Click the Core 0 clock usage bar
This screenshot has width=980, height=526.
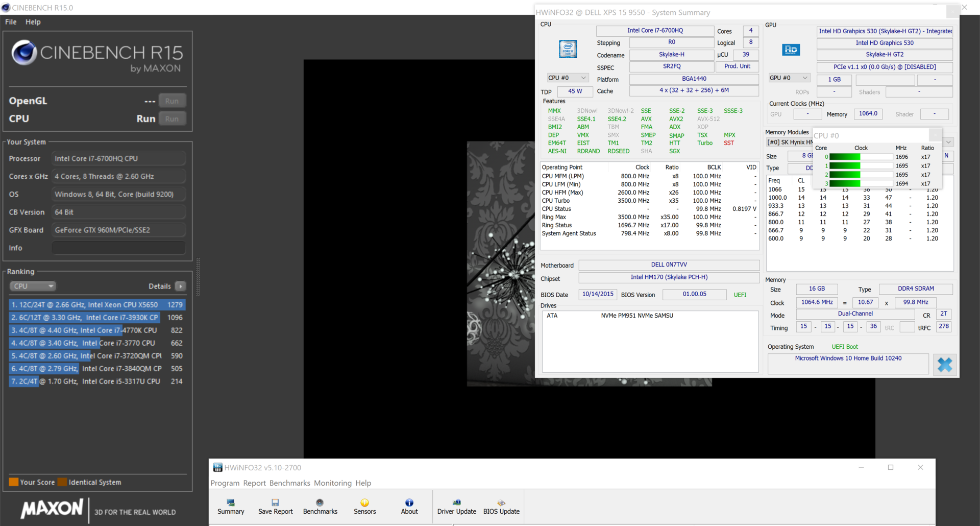pos(861,157)
